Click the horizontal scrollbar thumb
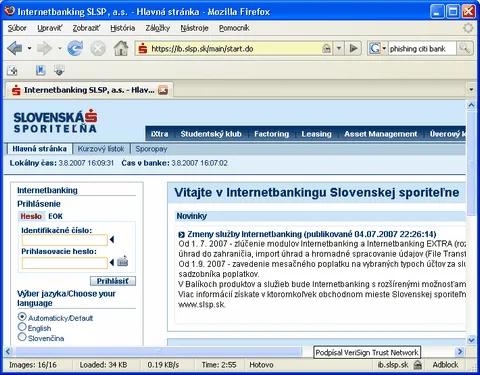The width and height of the screenshot is (480, 375). click(x=158, y=351)
